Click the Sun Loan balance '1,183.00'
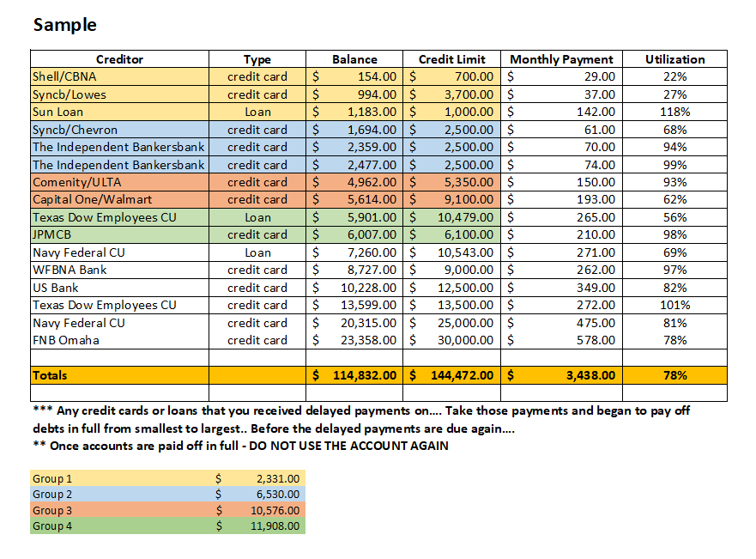 [x=354, y=112]
